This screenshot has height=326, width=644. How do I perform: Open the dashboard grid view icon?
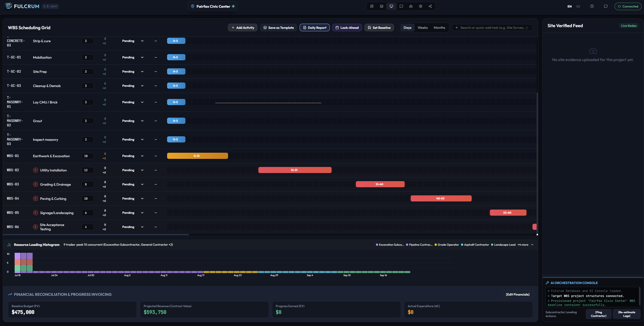tap(372, 6)
